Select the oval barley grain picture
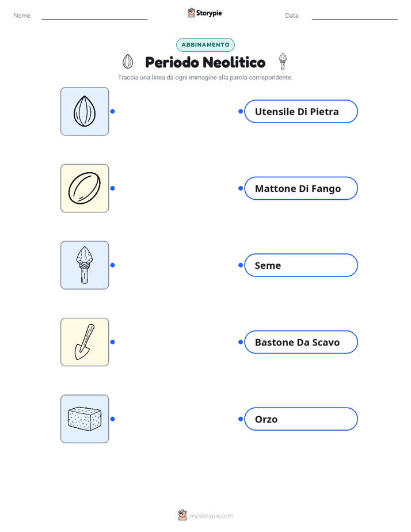411x532 pixels. pos(85,188)
